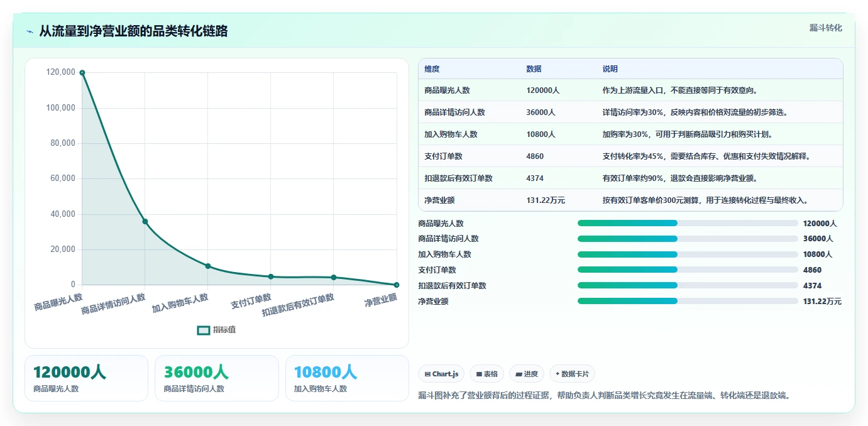Click description starting 加购率为30%

[688, 134]
